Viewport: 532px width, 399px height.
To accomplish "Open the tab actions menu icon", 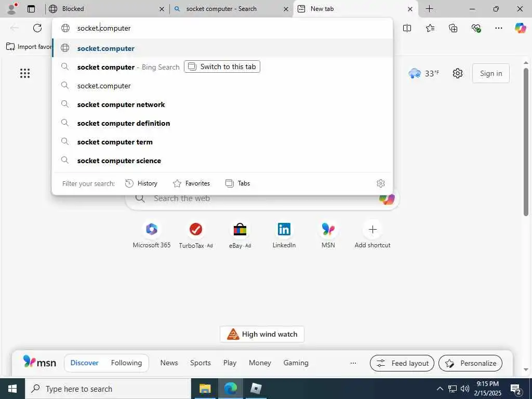I will 31,9.
